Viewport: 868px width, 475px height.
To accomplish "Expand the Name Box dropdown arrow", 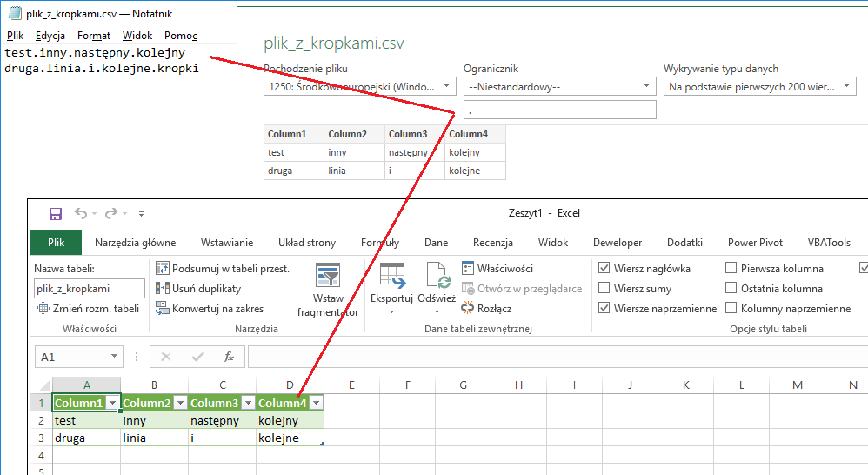I will 114,357.
